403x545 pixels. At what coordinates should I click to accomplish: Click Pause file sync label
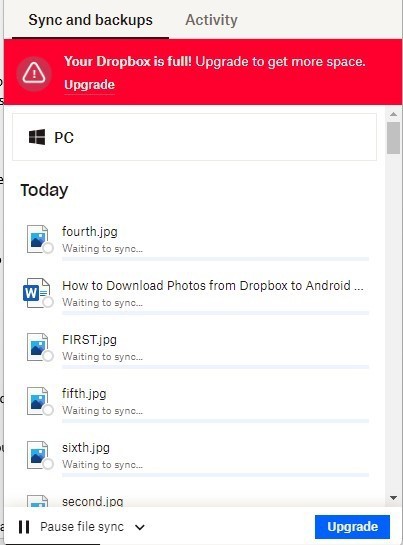[82, 527]
